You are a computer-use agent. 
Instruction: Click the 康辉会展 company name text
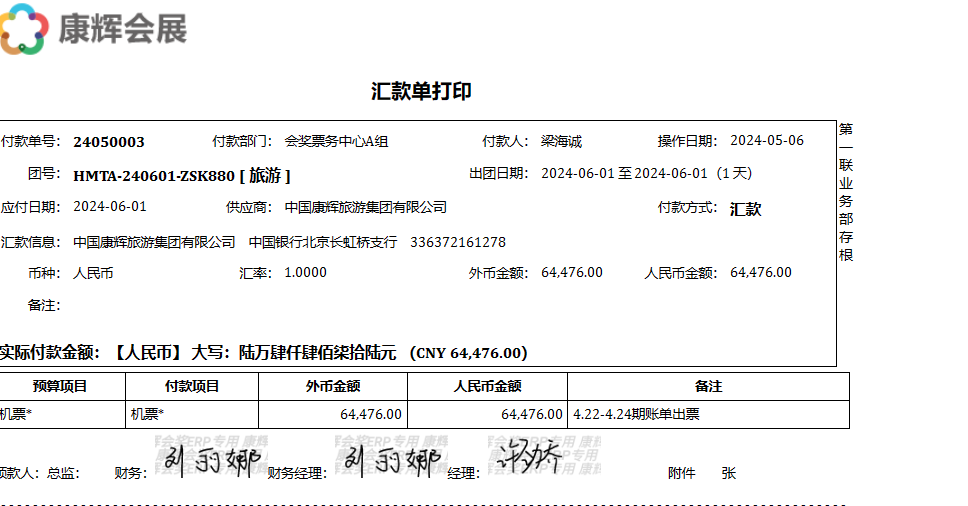pos(122,29)
